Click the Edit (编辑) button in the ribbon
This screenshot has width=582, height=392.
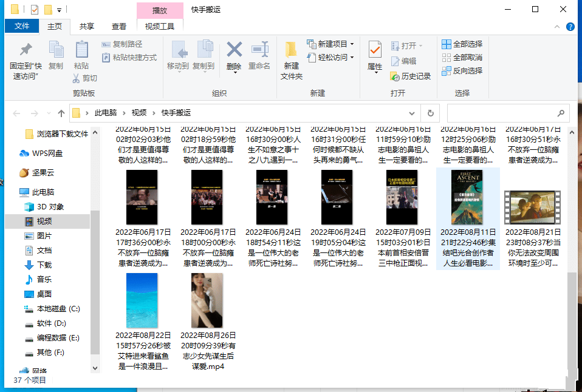(404, 61)
